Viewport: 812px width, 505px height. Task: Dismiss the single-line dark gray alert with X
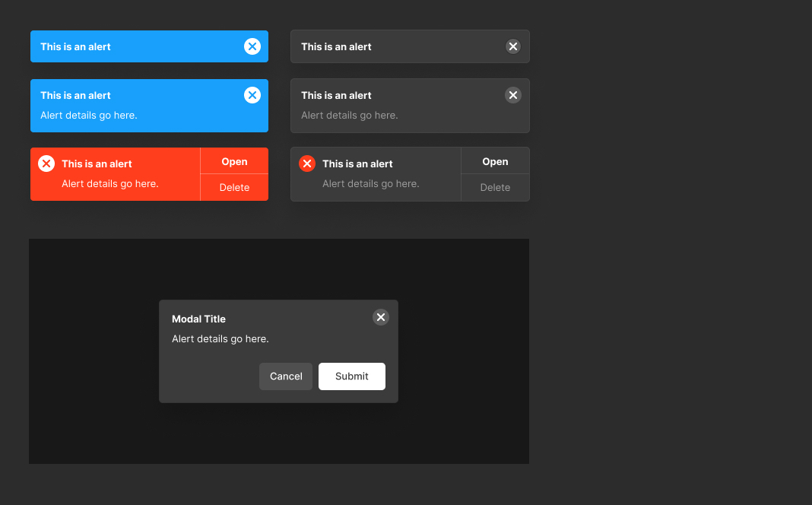click(x=512, y=46)
